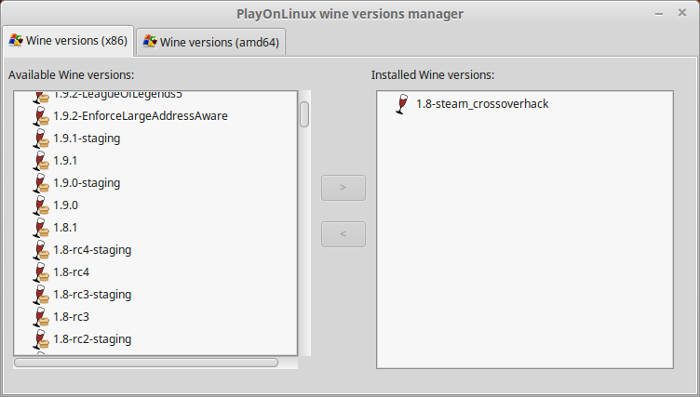Select installed version 1.8-steam_crossoverhack
The image size is (700, 397).
[x=482, y=104]
